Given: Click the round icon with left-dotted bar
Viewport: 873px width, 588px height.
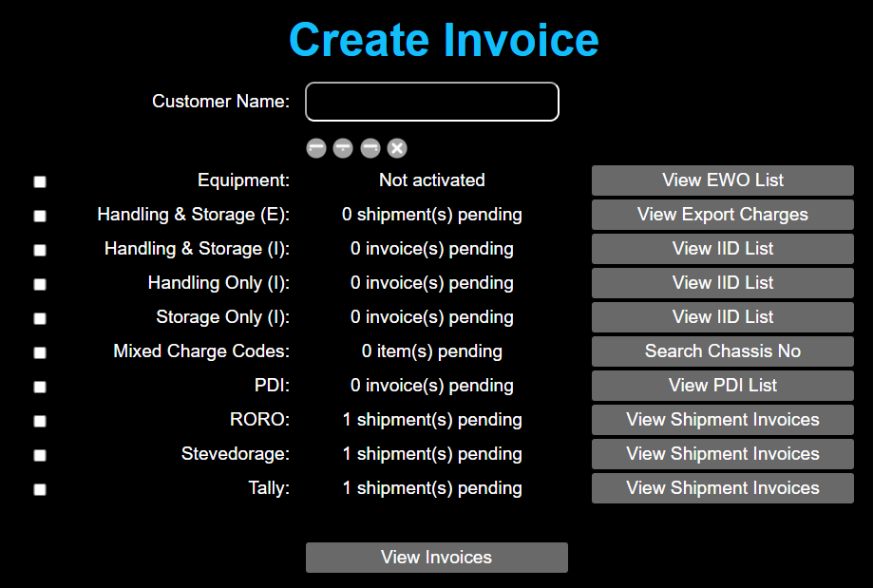Looking at the screenshot, I should 316,148.
